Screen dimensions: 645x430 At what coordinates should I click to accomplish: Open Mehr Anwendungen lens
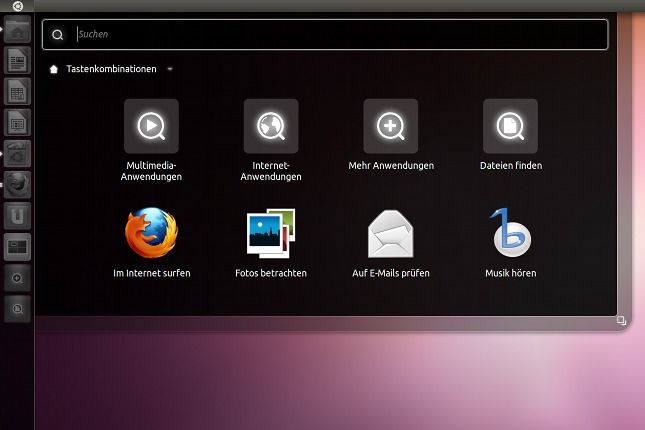[x=391, y=126]
